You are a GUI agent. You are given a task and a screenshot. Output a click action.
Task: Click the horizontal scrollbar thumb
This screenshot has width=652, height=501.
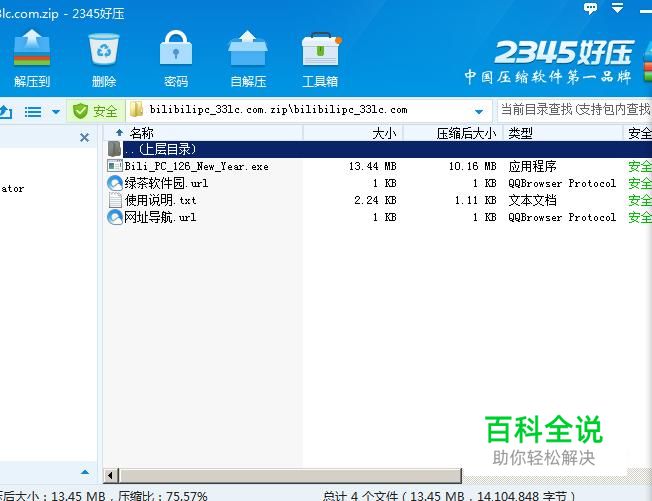[290, 475]
